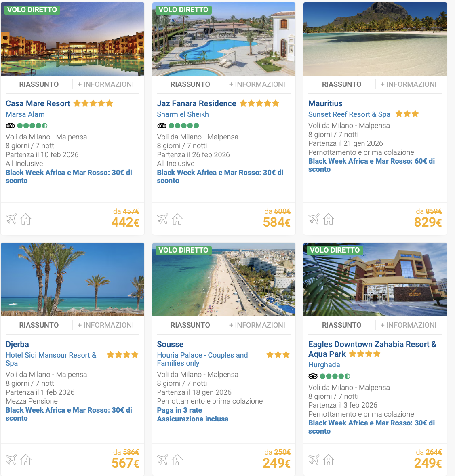The image size is (455, 476).
Task: Click the hotel icon under Eagles Downtown Zahabia
Action: [x=328, y=459]
